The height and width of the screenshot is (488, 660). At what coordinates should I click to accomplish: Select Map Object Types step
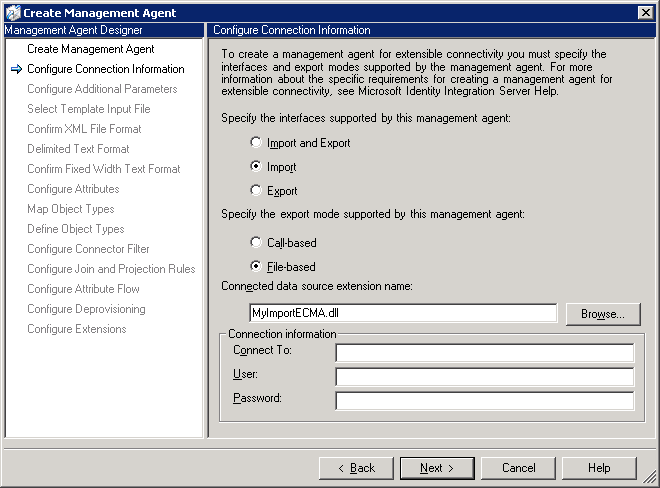tap(71, 209)
